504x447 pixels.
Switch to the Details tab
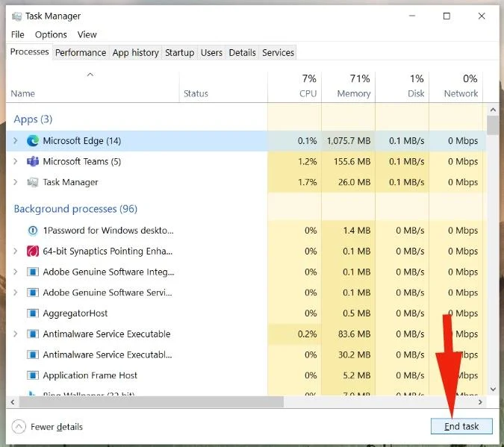tap(243, 52)
